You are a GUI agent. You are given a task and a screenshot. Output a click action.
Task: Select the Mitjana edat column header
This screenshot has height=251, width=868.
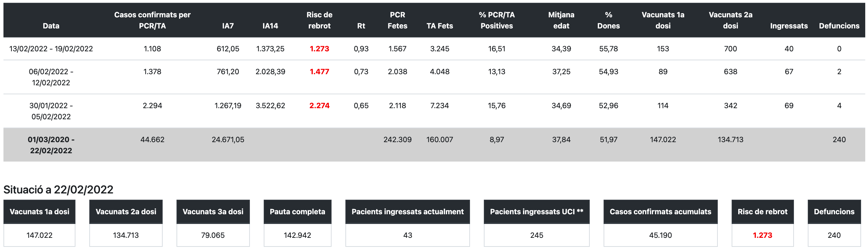point(561,20)
